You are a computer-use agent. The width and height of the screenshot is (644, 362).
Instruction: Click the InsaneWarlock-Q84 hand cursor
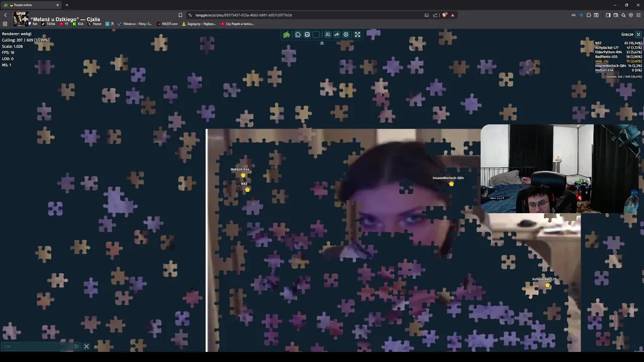click(x=451, y=184)
